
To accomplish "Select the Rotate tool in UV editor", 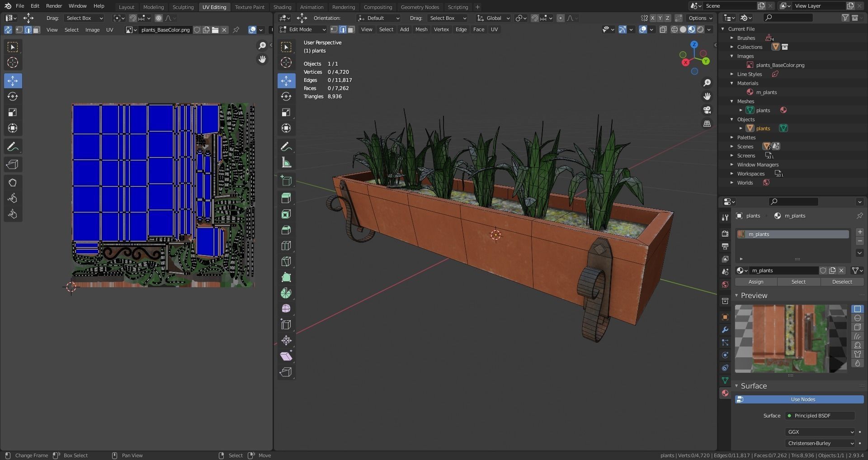I will pyautogui.click(x=13, y=96).
